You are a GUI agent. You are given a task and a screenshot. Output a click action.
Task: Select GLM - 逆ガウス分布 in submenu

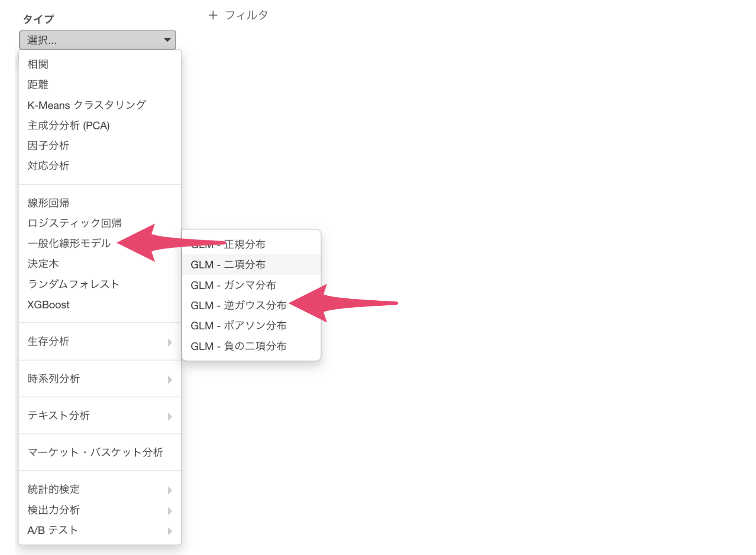point(251,305)
